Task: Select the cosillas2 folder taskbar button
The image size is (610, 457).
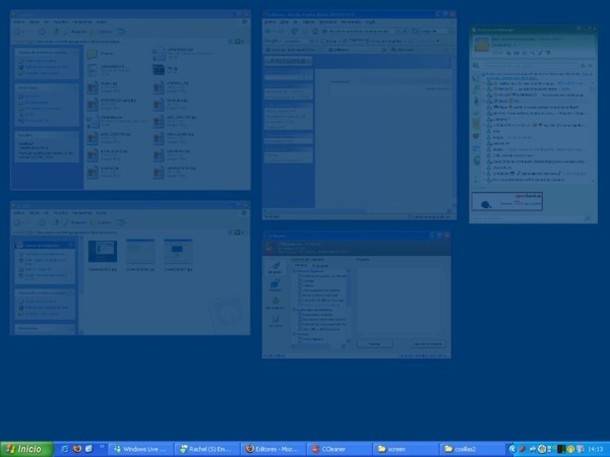Action: point(472,449)
